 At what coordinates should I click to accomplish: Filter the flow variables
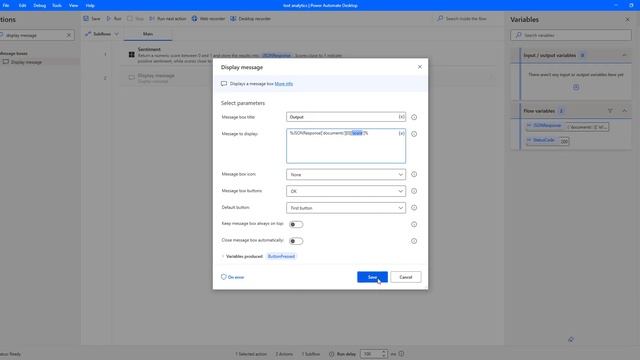click(x=610, y=111)
